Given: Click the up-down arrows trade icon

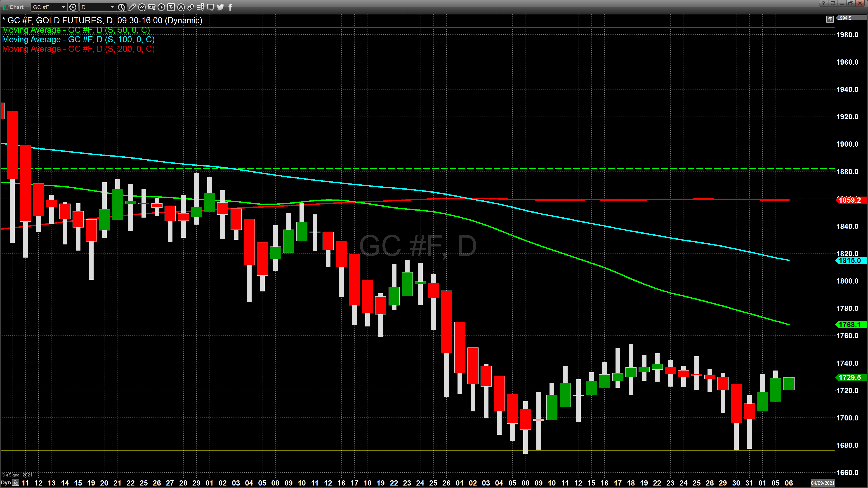Looking at the screenshot, I should tap(191, 7).
